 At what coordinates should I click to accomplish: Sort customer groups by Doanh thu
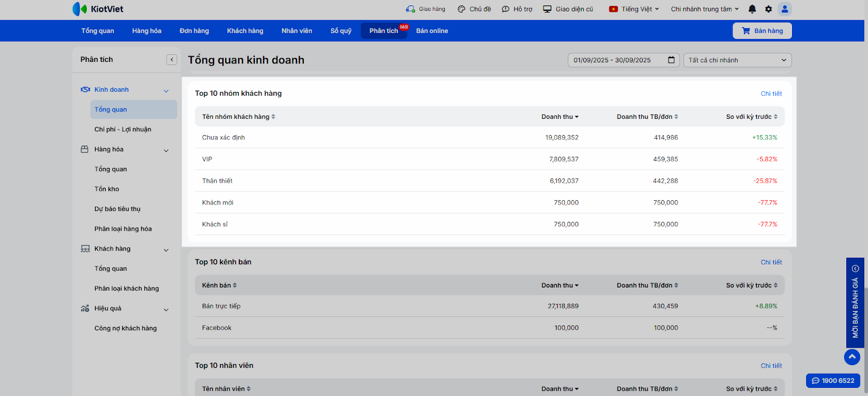[560, 117]
